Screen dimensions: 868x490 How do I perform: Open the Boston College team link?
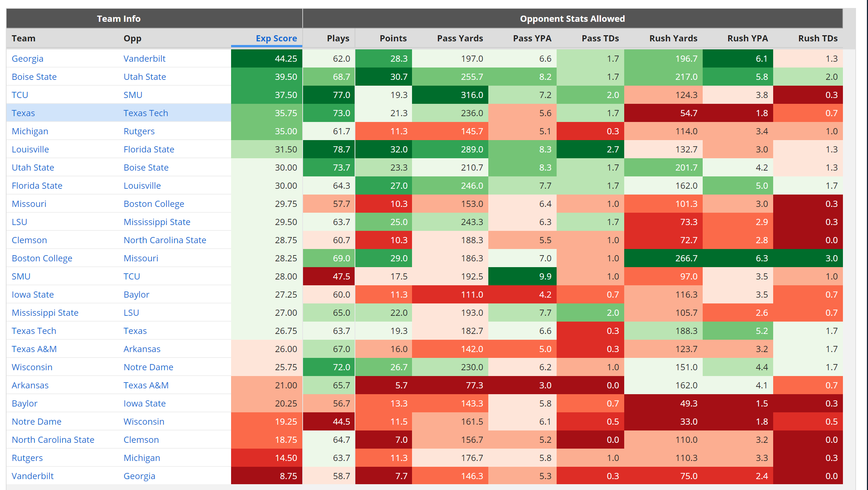(x=42, y=258)
